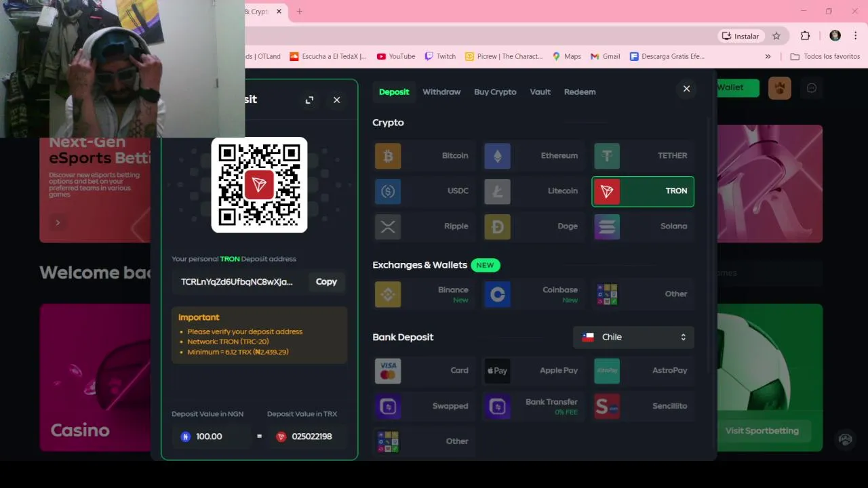Open the paw avatar icon in site header

[780, 88]
